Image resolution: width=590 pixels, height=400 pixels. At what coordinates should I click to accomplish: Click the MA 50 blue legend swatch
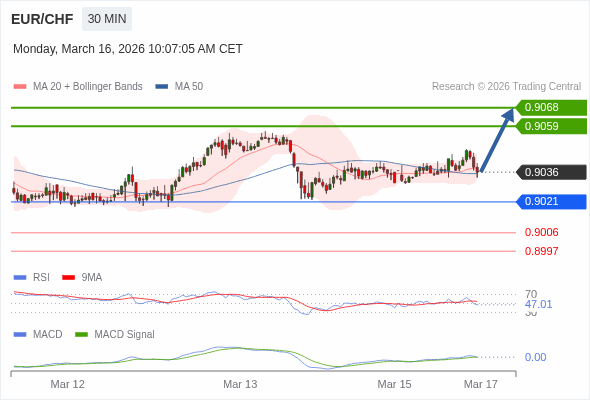point(162,87)
